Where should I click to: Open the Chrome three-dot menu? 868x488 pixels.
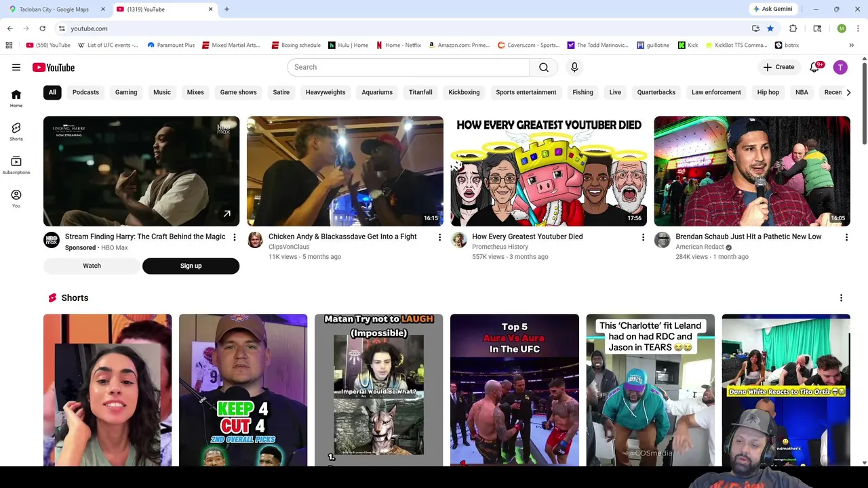[858, 28]
